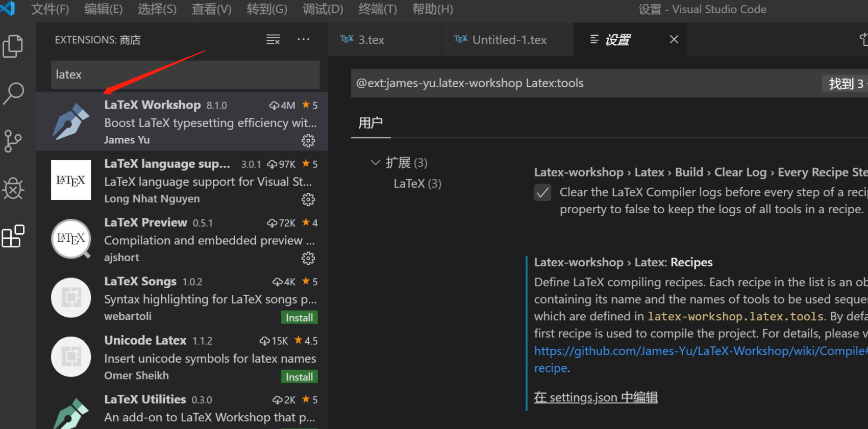
Task: Clear extensions search results icon
Action: tap(273, 39)
